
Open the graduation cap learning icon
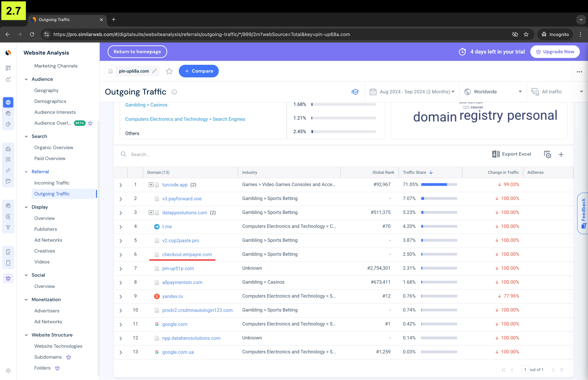coord(355,92)
